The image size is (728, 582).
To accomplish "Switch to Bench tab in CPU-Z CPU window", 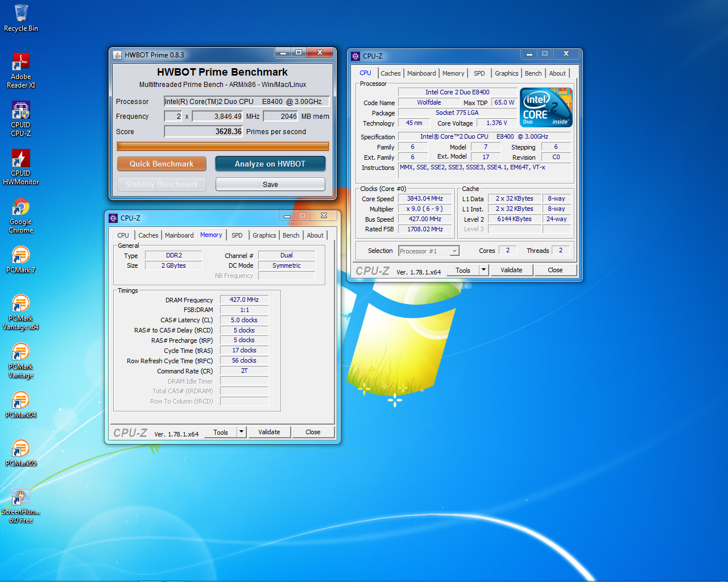I will [x=533, y=73].
